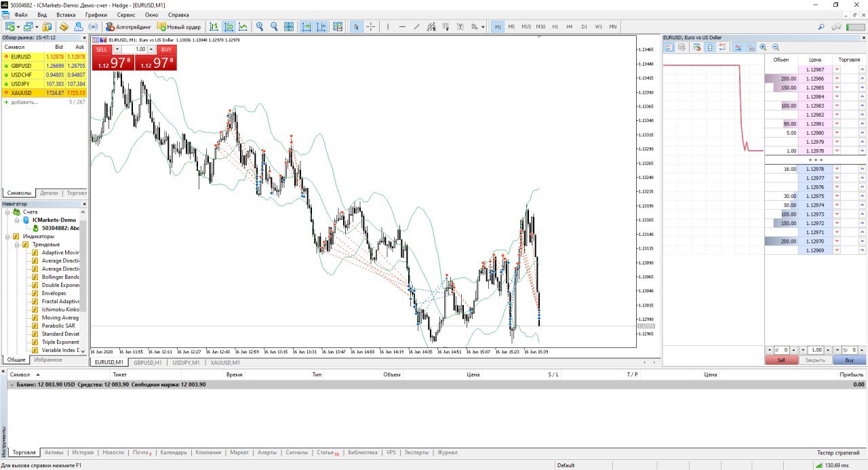Screen dimensions: 868x470
Task: Open one-click panel options dropdown
Action: [x=117, y=50]
